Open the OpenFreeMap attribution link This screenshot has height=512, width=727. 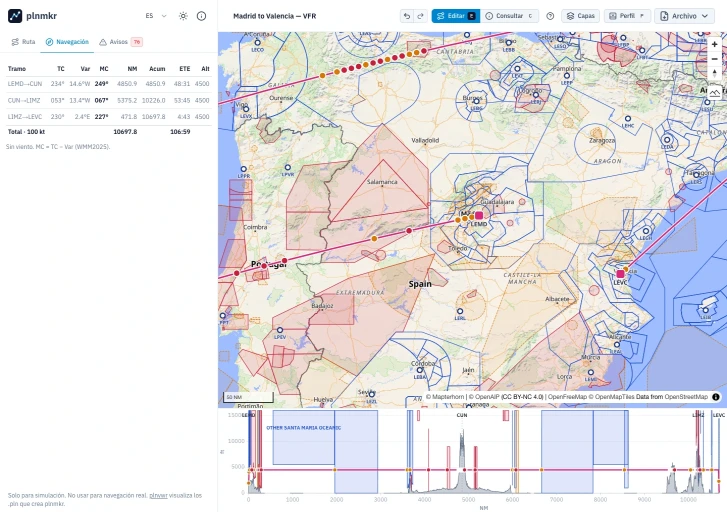click(x=567, y=397)
